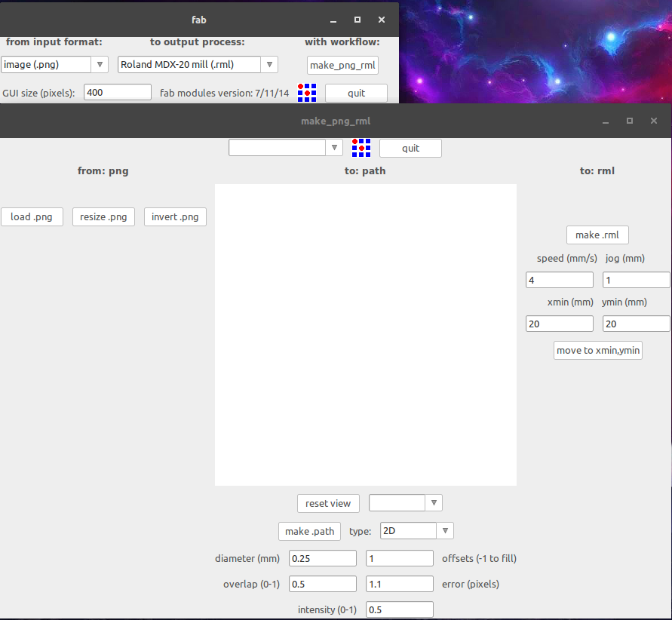Expand the empty dropdown at top of make_png_rml
This screenshot has height=620, width=672.
point(334,148)
